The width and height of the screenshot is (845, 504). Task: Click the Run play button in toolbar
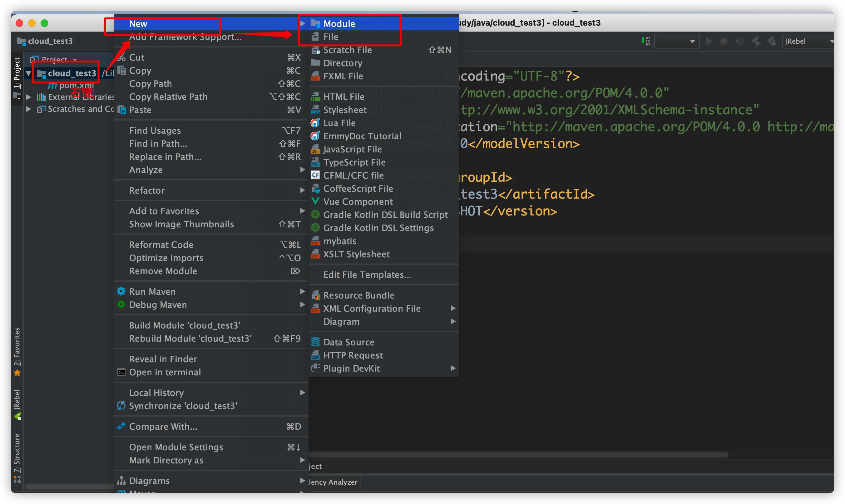click(709, 42)
